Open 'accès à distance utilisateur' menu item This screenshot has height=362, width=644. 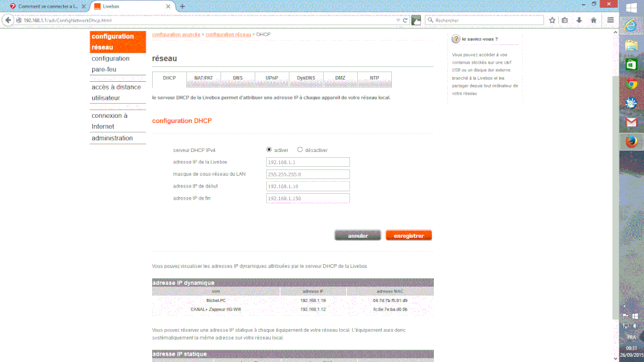pos(118,92)
